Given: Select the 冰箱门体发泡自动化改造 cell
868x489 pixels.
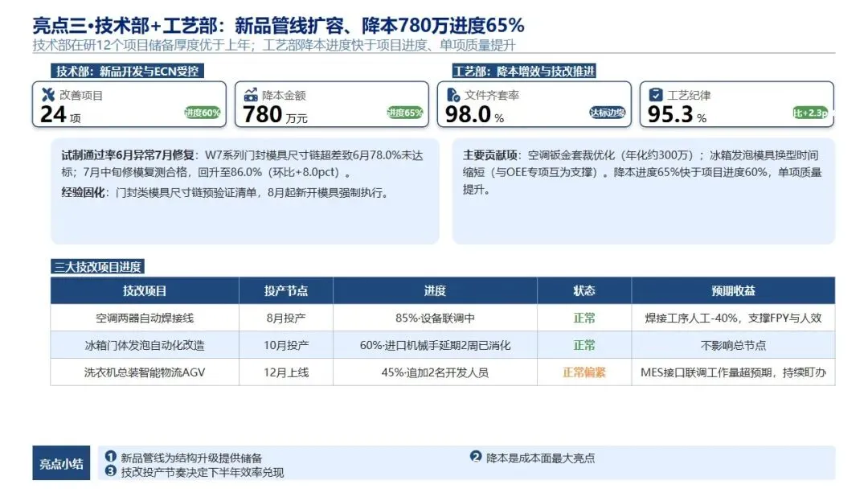Looking at the screenshot, I should [x=145, y=345].
